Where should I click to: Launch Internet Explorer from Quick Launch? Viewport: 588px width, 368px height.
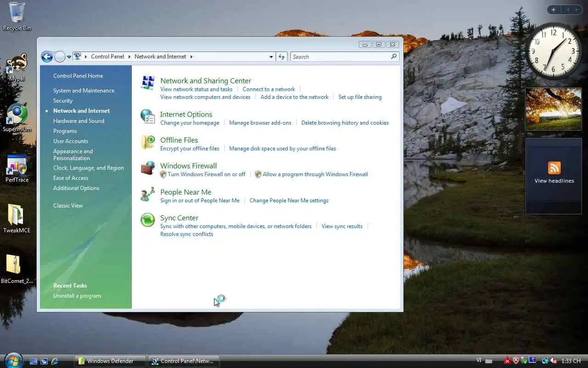(55, 361)
